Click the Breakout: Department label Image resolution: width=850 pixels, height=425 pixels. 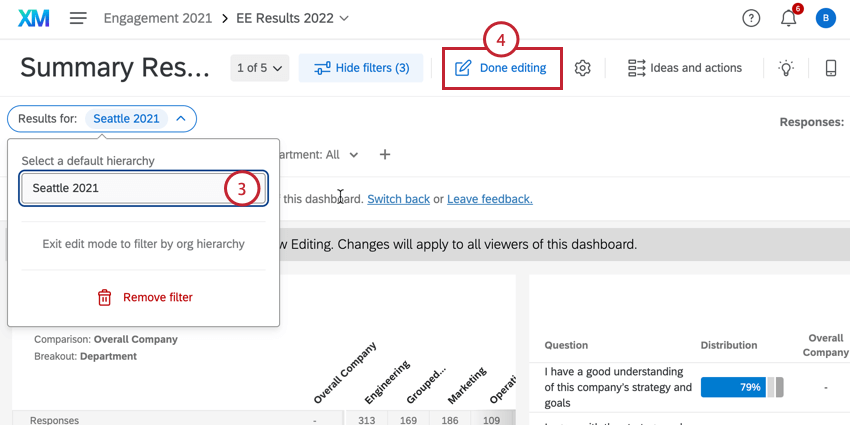[85, 356]
